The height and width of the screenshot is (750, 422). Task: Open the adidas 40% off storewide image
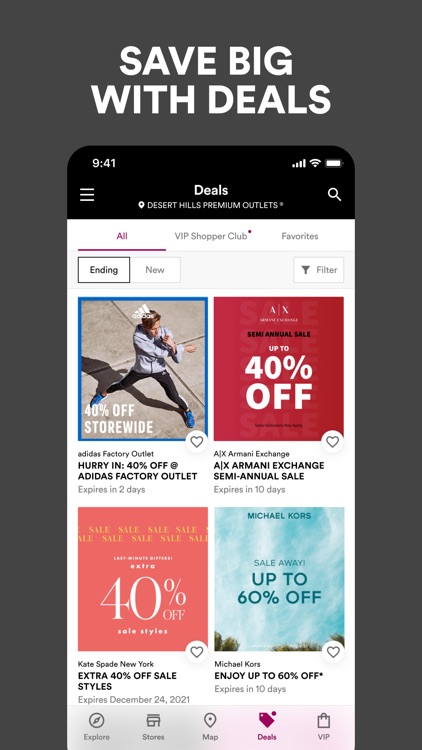(x=143, y=369)
